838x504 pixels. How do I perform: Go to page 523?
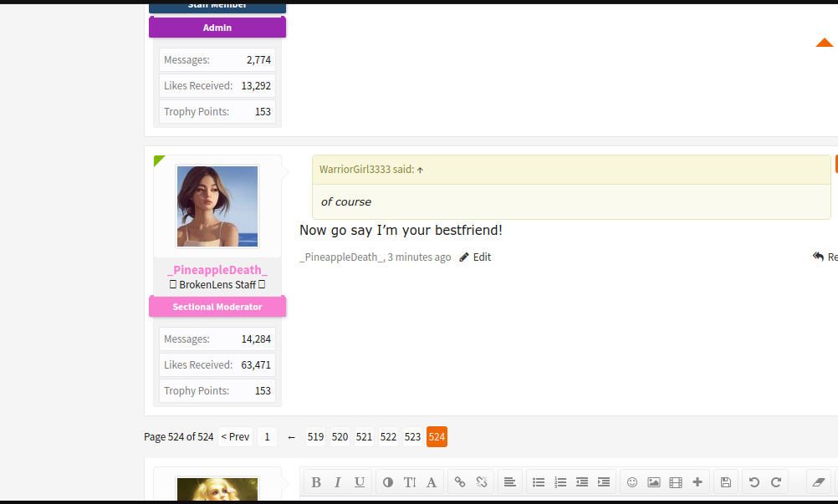coord(412,437)
